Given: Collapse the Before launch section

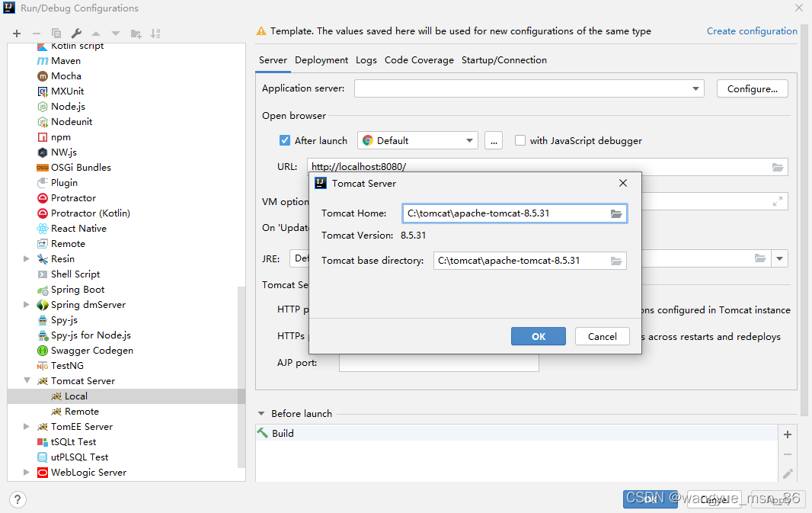Looking at the screenshot, I should pyautogui.click(x=261, y=413).
